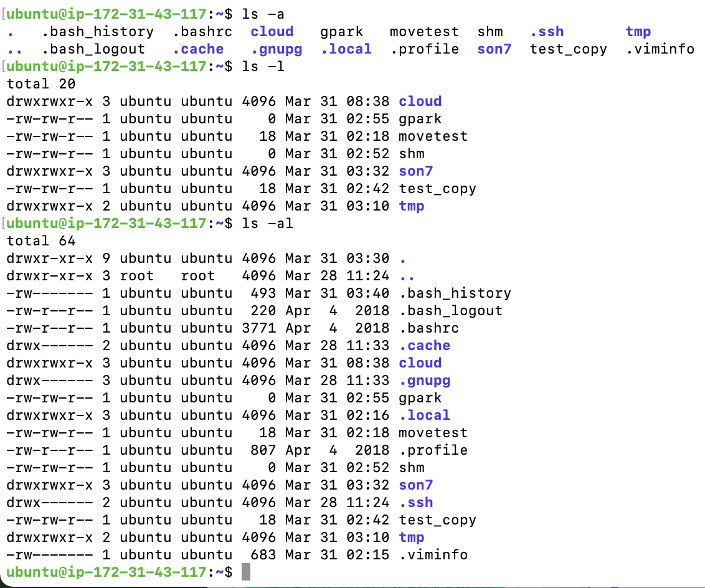Screen dimensions: 705x588
Task: Click the "ls -al" command text
Action: (x=267, y=223)
